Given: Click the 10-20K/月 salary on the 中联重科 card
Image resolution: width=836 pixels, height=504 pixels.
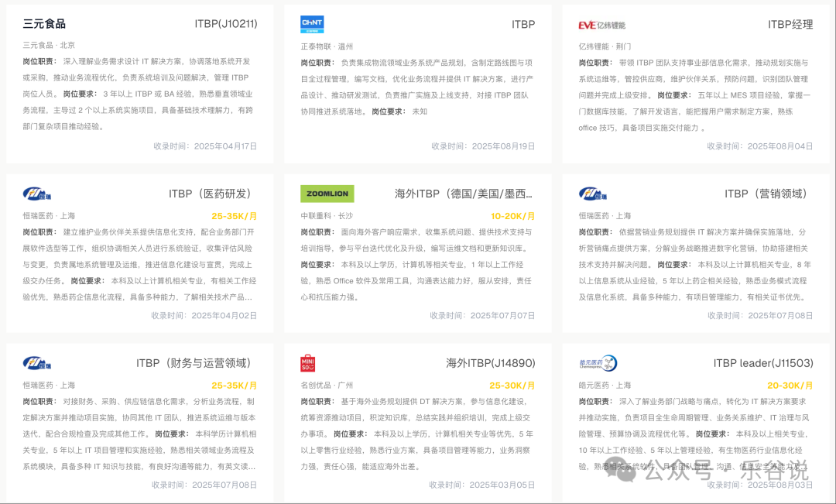Looking at the screenshot, I should coord(513,216).
